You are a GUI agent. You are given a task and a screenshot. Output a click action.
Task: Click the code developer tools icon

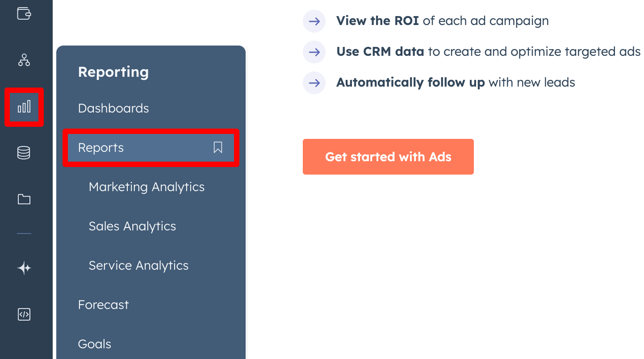click(x=24, y=314)
